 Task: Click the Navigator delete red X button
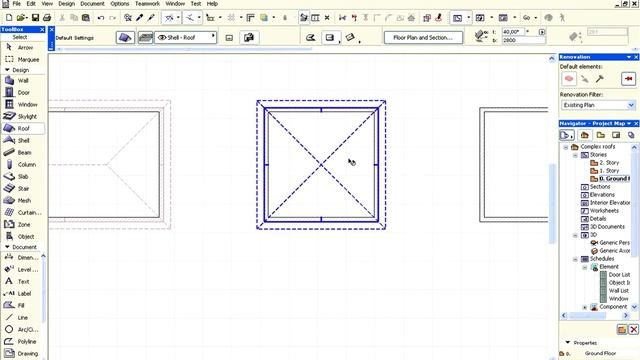[x=633, y=329]
